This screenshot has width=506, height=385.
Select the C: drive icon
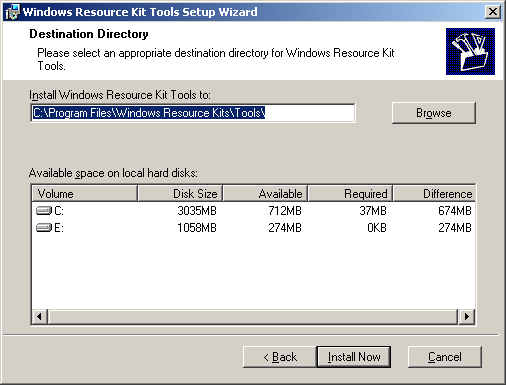[x=44, y=211]
